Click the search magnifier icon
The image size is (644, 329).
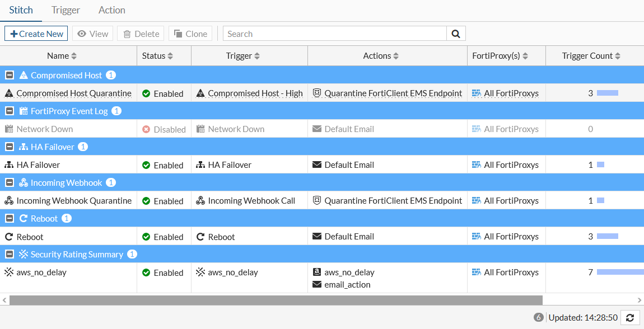[x=456, y=34]
